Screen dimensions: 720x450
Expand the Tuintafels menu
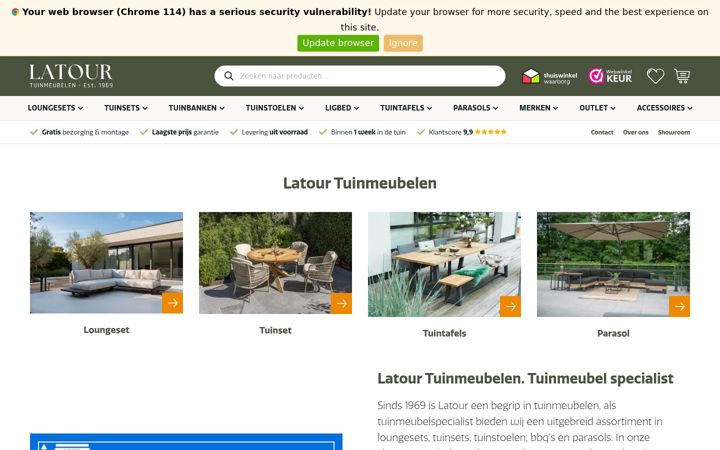coord(406,108)
